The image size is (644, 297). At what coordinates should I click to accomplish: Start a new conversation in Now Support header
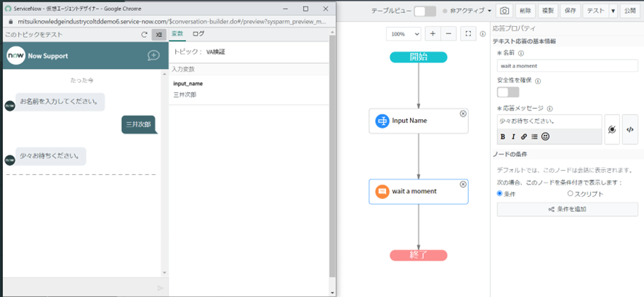click(153, 56)
